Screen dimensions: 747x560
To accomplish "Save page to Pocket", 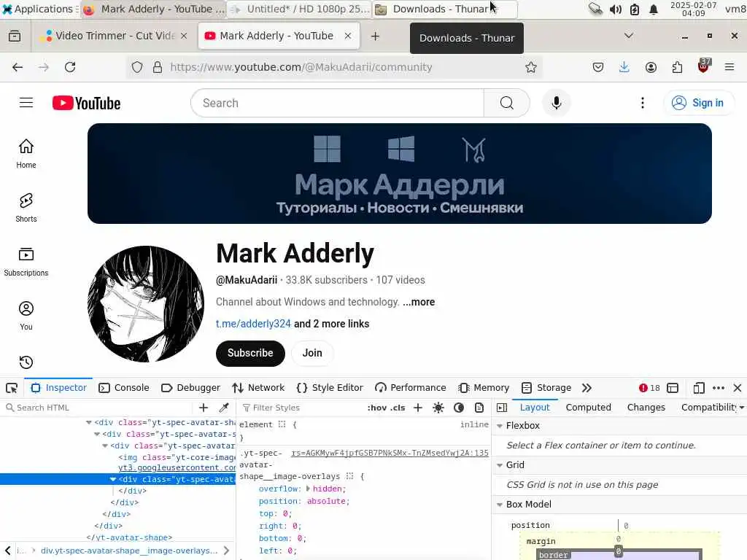I will point(598,67).
